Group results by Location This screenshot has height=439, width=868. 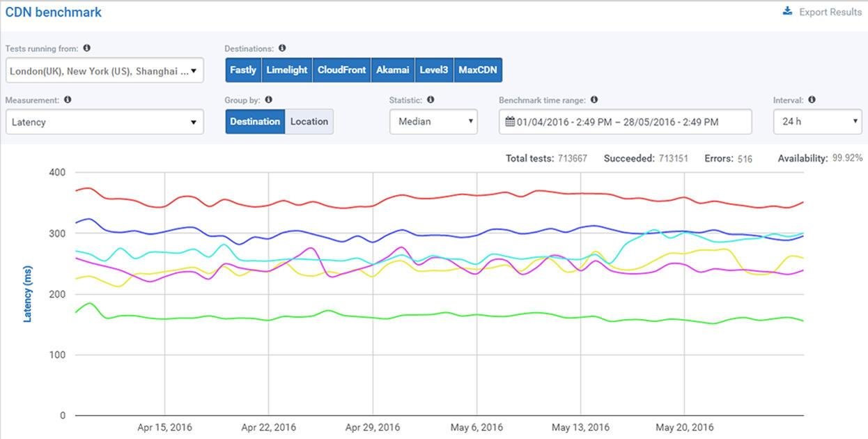tap(309, 122)
